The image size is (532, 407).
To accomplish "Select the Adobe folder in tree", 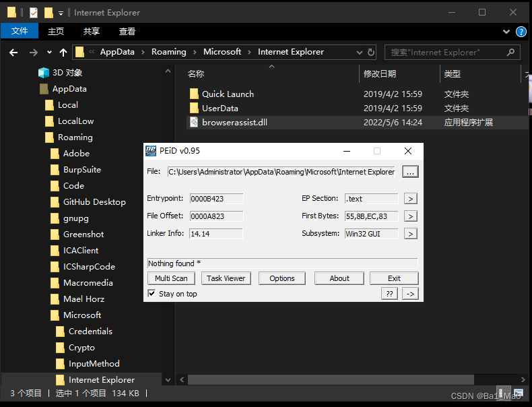I will [x=76, y=154].
